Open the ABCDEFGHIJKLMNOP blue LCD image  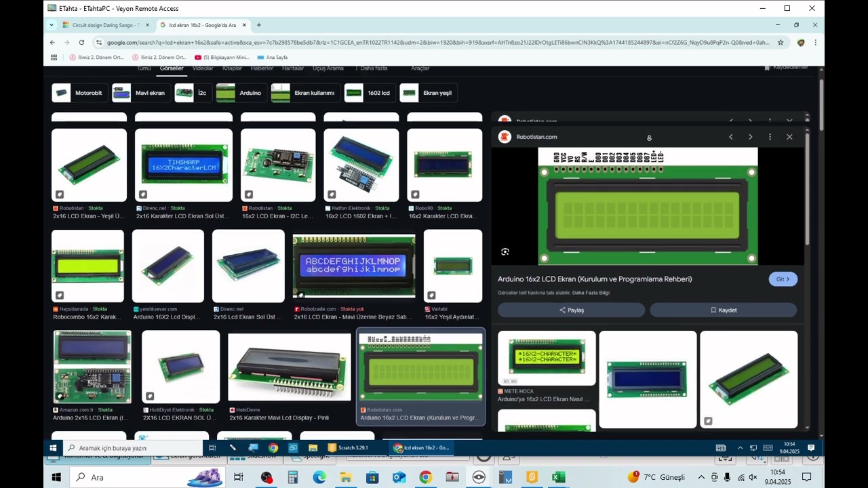click(354, 266)
